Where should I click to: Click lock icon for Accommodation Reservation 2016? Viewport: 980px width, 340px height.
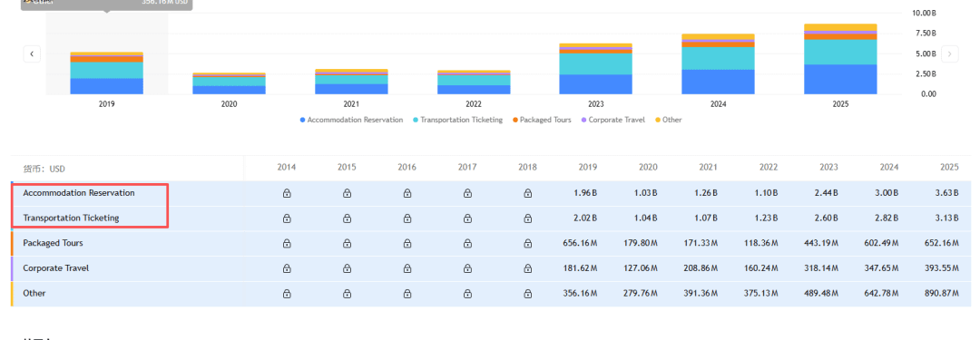pyautogui.click(x=407, y=194)
